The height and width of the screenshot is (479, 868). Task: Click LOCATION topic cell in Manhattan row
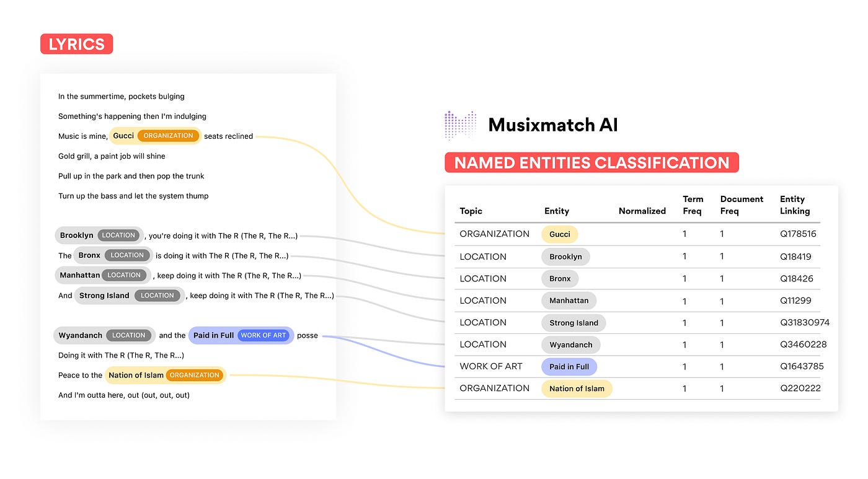[483, 301]
